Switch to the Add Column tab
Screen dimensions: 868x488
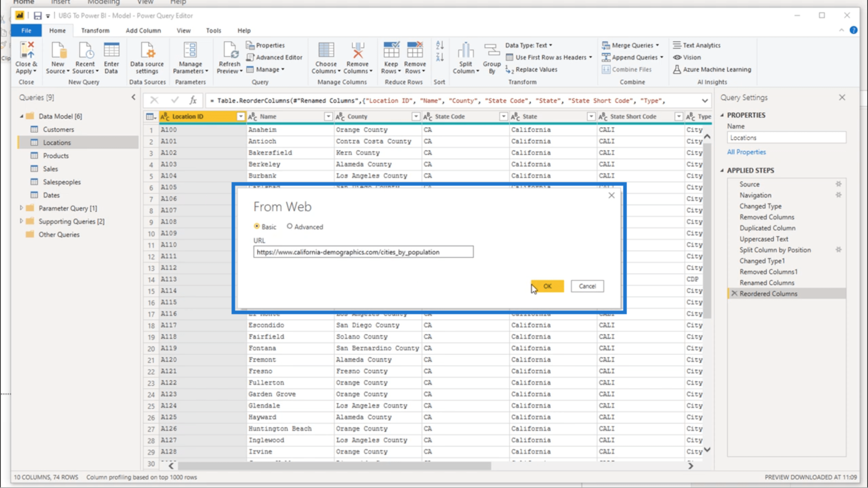pos(143,30)
